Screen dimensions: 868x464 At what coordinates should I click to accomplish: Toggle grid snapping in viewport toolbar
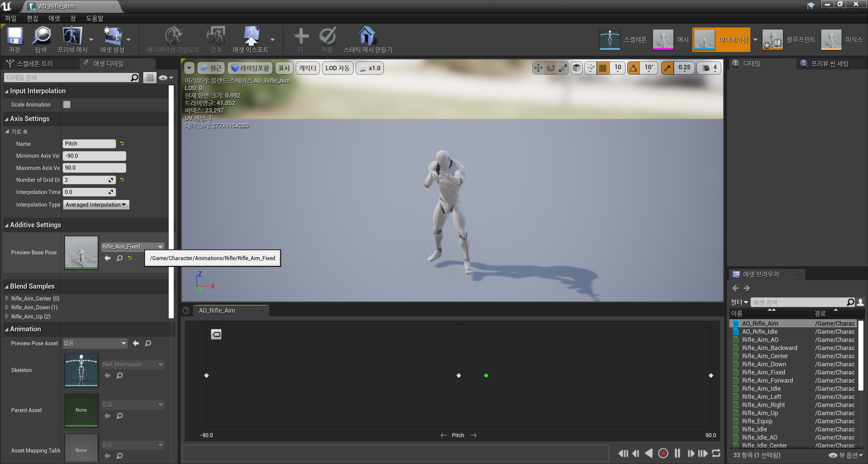[603, 68]
